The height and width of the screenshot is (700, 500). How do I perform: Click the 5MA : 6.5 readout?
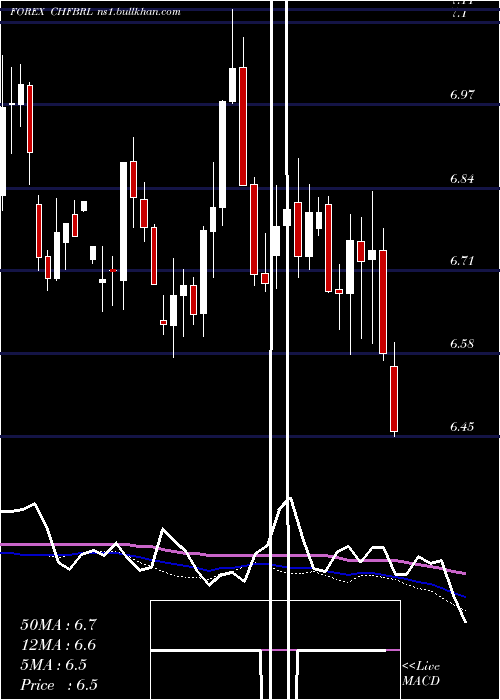tap(54, 665)
